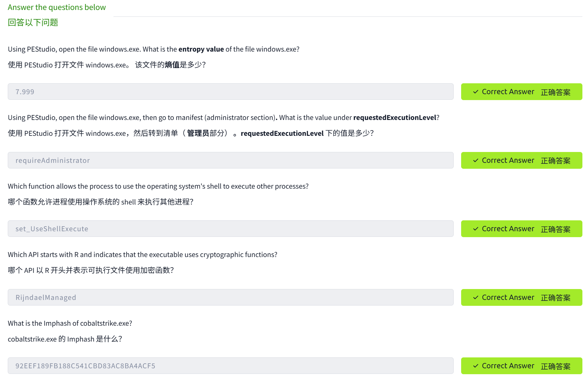Click the Correct Answer button for the 7.999 answer
588x386 pixels.
pyautogui.click(x=521, y=92)
